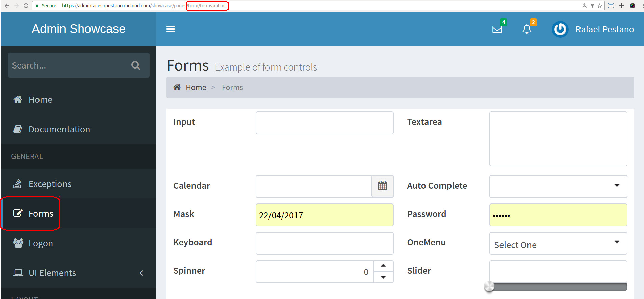Click the OneMenu label
The width and height of the screenshot is (644, 299).
(x=426, y=242)
